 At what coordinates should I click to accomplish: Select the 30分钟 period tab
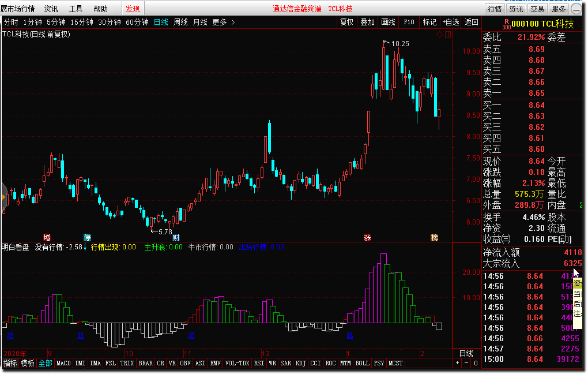(110, 22)
